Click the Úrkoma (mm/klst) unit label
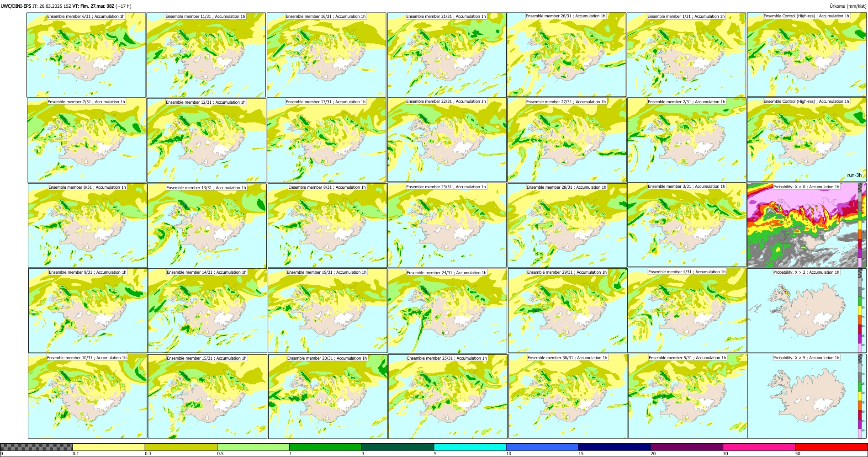 [847, 6]
